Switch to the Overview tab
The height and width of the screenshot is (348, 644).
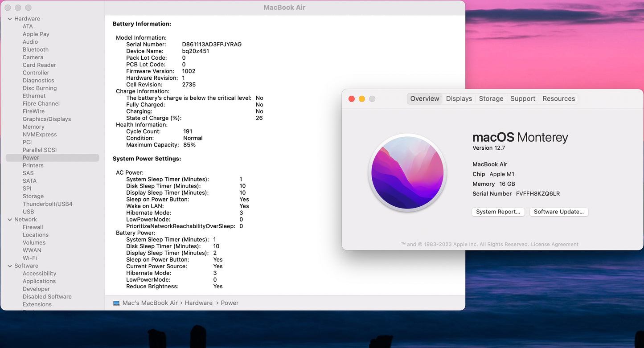click(425, 99)
